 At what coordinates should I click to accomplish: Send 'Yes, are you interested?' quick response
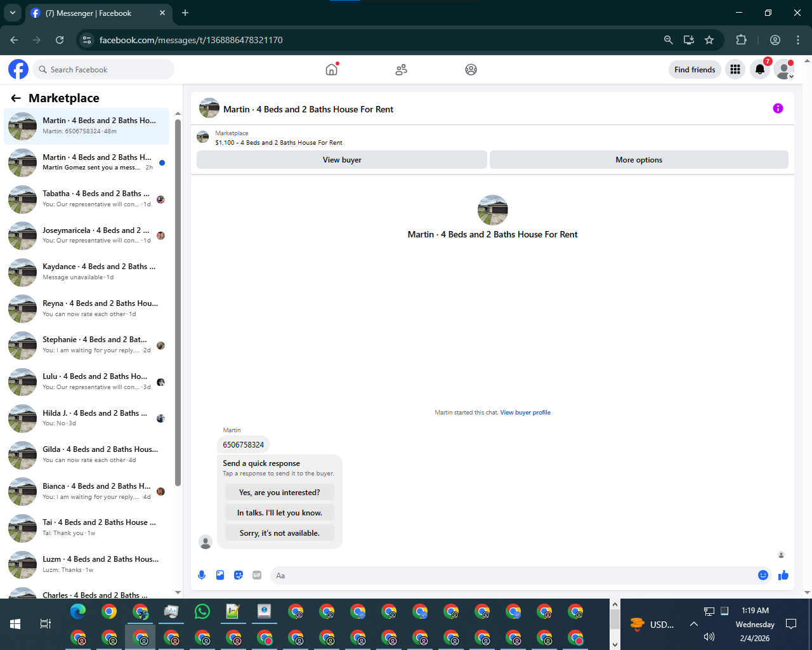[x=279, y=493]
